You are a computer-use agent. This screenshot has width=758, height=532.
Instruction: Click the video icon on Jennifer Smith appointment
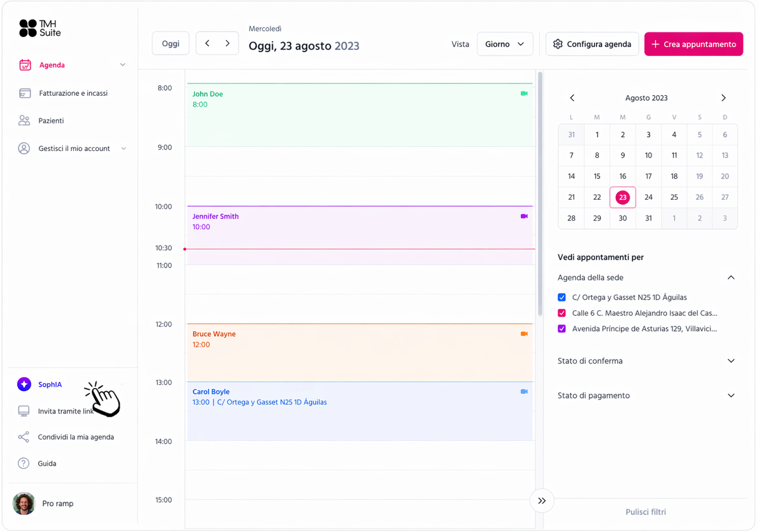click(x=524, y=216)
